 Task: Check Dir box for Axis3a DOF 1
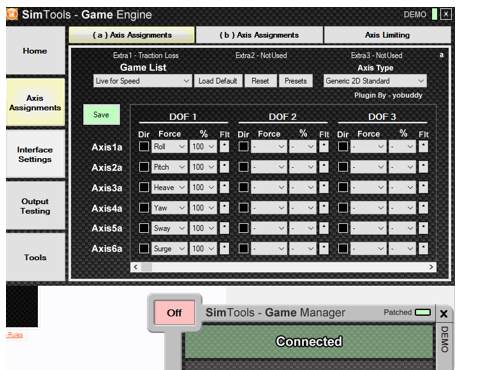point(144,187)
